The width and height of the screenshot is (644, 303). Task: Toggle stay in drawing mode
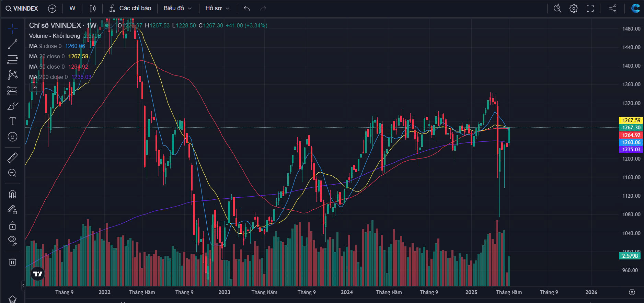coord(13,210)
